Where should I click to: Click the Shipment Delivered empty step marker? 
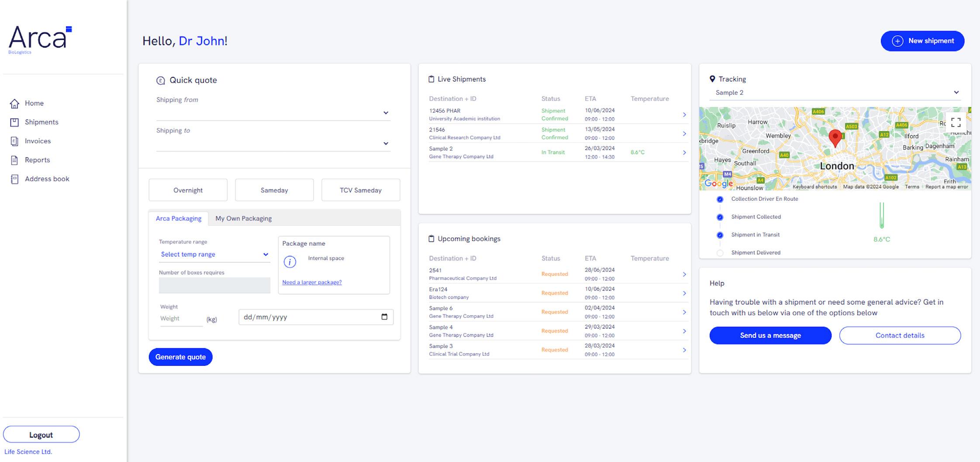point(720,253)
